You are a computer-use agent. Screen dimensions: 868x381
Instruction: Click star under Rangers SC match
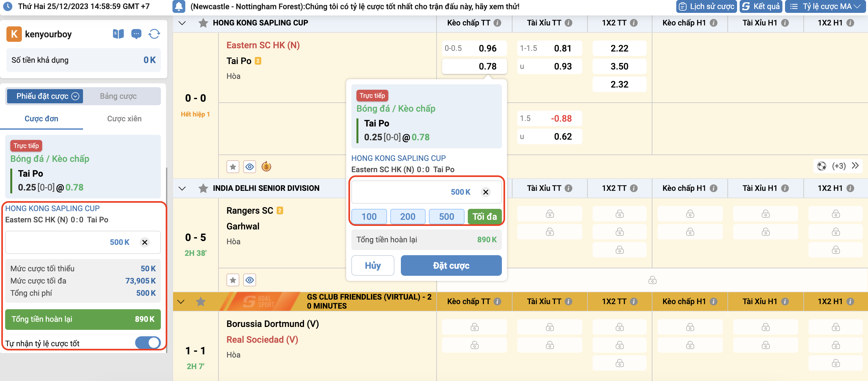click(x=233, y=280)
